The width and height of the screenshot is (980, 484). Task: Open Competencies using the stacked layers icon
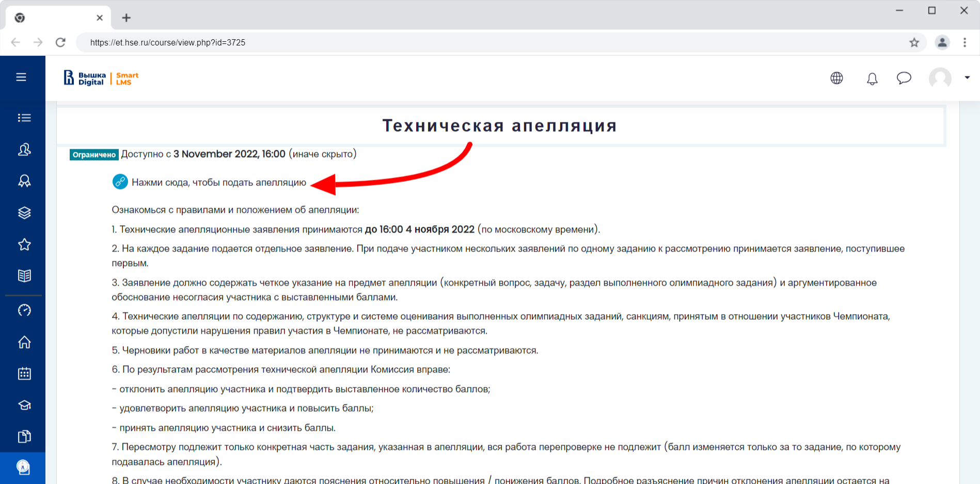click(24, 213)
